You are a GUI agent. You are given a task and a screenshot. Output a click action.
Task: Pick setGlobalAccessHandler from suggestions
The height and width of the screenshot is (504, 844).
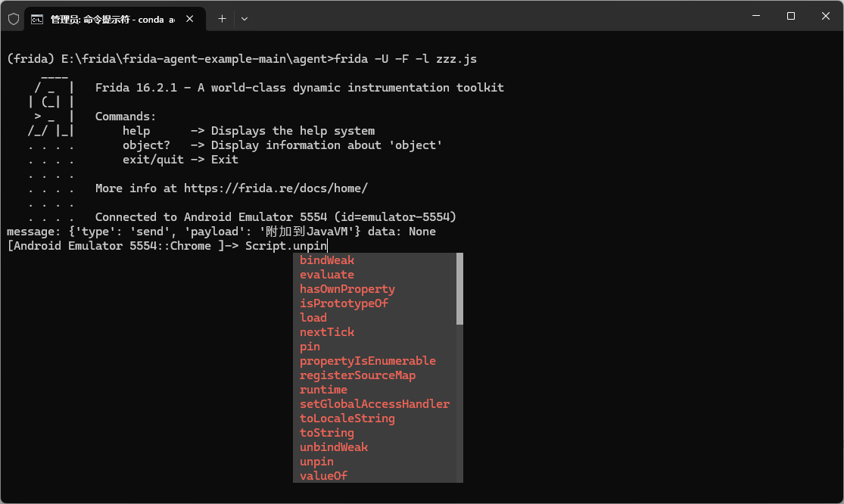[375, 404]
